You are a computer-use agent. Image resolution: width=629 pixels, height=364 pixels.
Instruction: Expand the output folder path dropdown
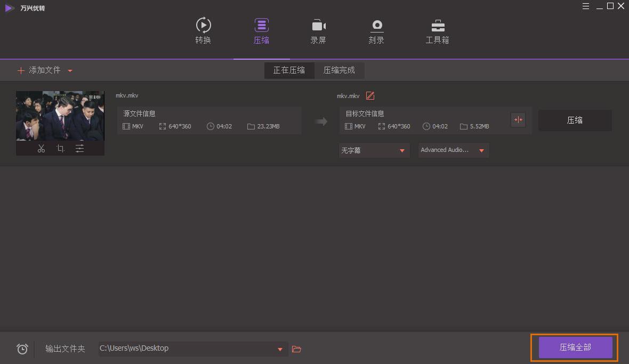[x=279, y=349]
